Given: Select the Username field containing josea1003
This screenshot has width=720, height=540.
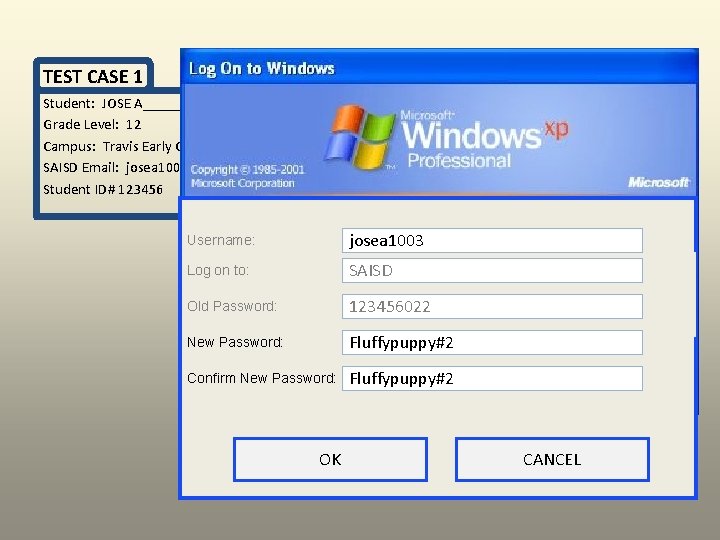Looking at the screenshot, I should click(492, 241).
